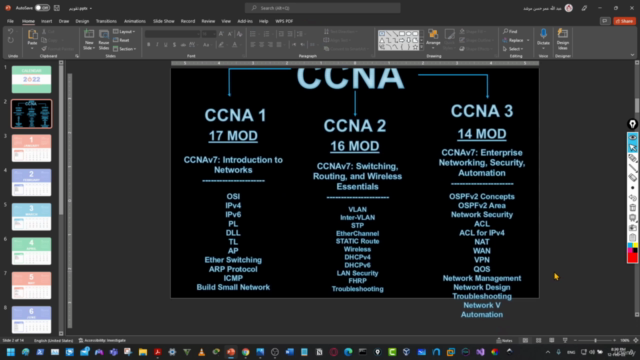Click the 17 MOD link on slide

pos(233,136)
